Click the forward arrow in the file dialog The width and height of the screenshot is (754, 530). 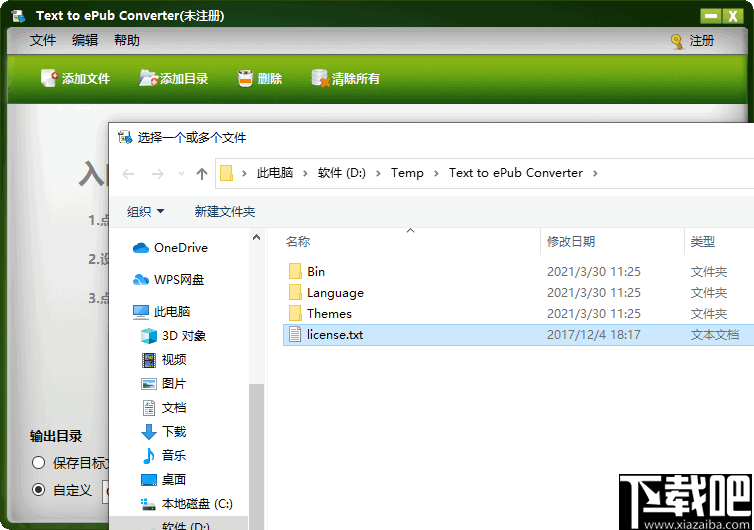158,174
